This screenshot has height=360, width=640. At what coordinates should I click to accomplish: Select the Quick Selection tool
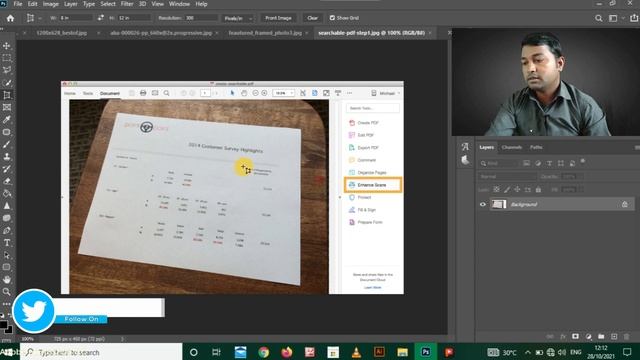pos(7,83)
